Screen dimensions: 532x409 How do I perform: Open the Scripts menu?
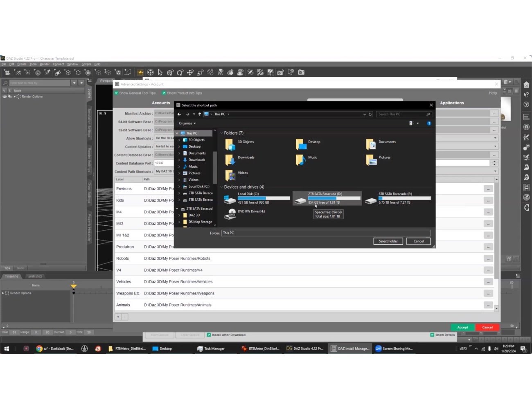(x=86, y=64)
